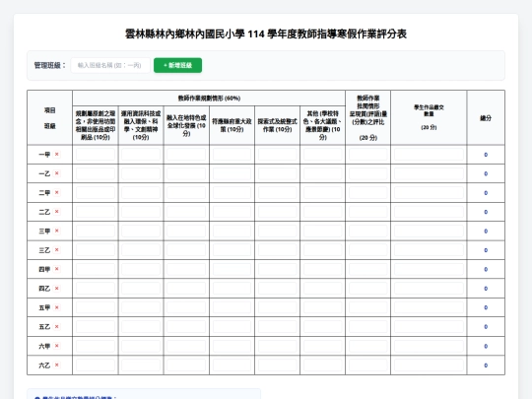Click 二乙 探索式作業 score field

click(x=277, y=212)
